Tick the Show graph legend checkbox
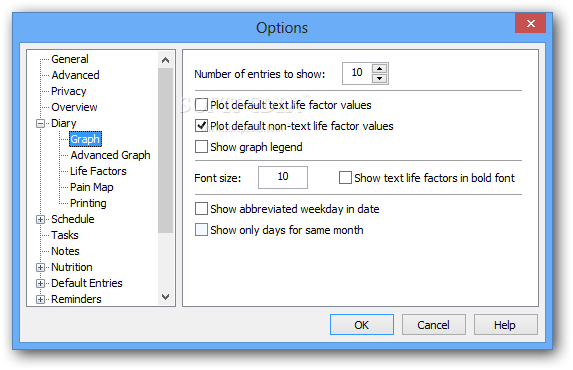 tap(201, 147)
